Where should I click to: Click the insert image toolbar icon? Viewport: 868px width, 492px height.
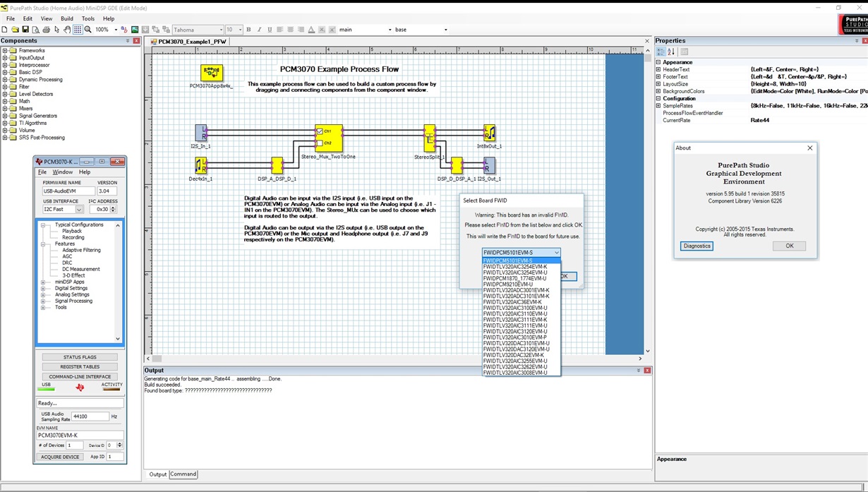point(134,30)
